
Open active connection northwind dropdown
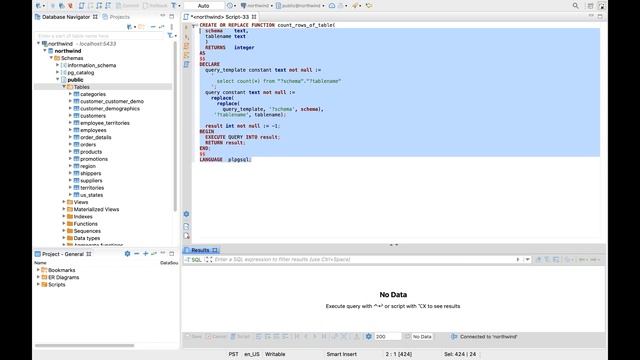(257, 6)
